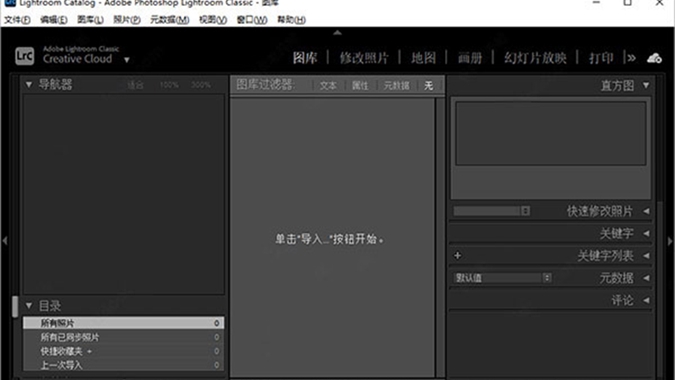Open the 帮助(H) menu
This screenshot has width=675, height=380.
coord(291,20)
